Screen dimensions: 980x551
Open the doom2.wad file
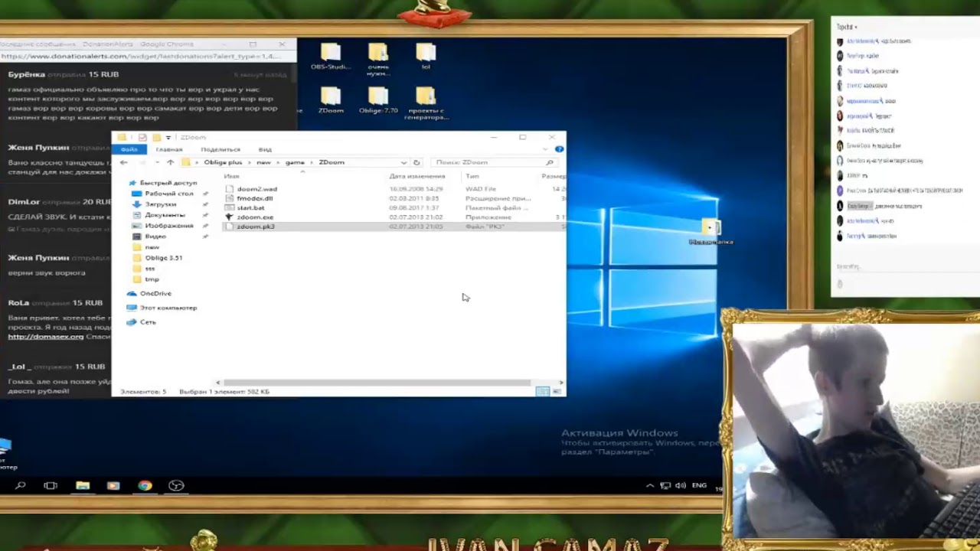256,189
